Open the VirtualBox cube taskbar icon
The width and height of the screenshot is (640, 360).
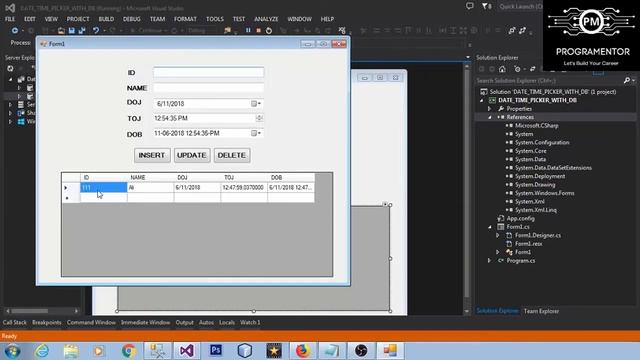(244, 351)
